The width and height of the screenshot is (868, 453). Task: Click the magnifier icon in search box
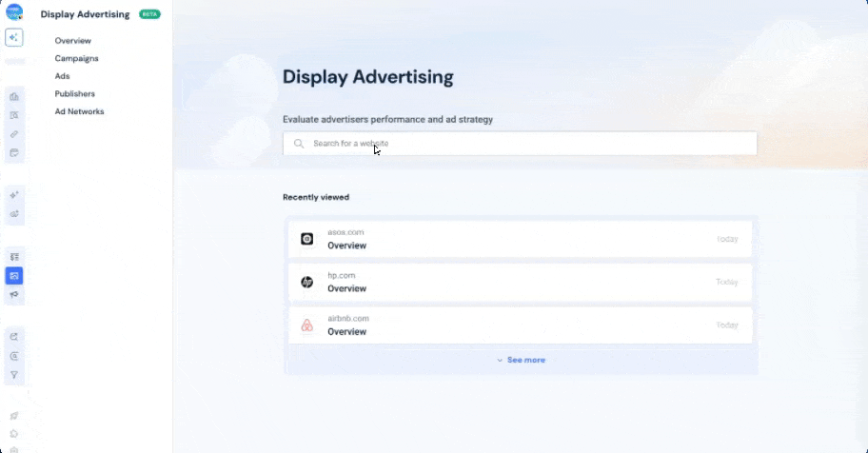pos(299,144)
